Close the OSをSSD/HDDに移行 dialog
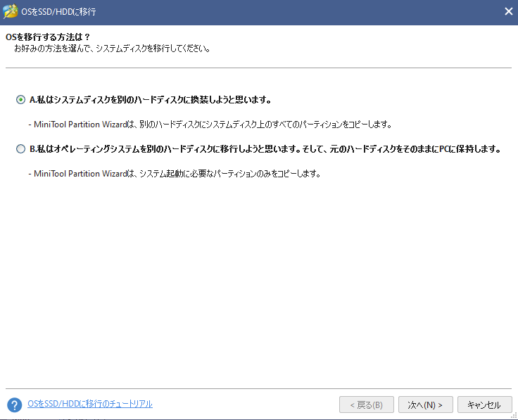This screenshot has height=420, width=518. point(508,11)
